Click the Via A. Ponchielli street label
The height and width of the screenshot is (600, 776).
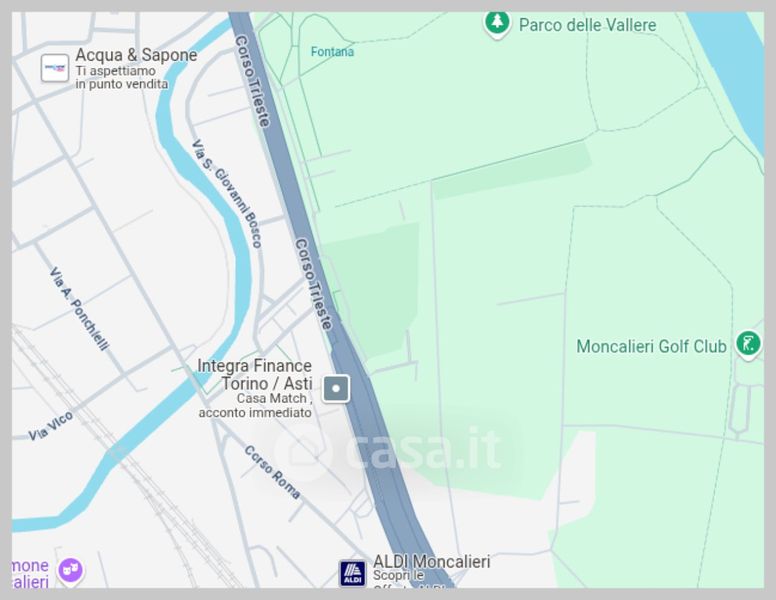coord(79,309)
